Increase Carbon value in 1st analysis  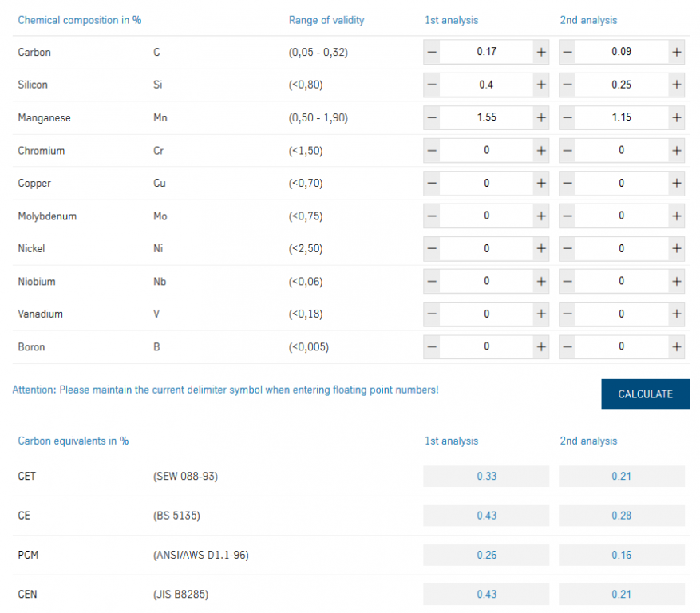(x=541, y=52)
